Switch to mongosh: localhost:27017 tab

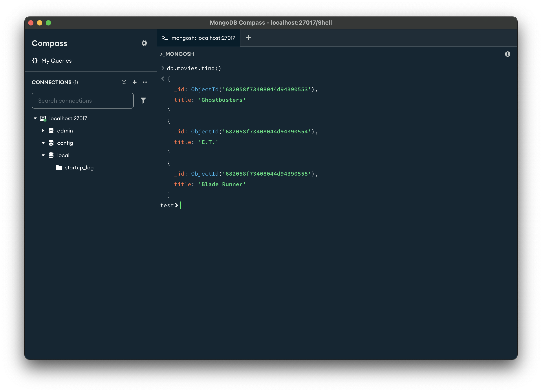click(x=198, y=38)
